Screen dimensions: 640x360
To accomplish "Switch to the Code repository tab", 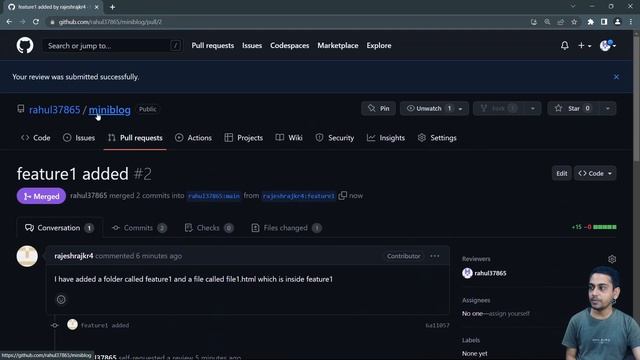I will click(36, 138).
